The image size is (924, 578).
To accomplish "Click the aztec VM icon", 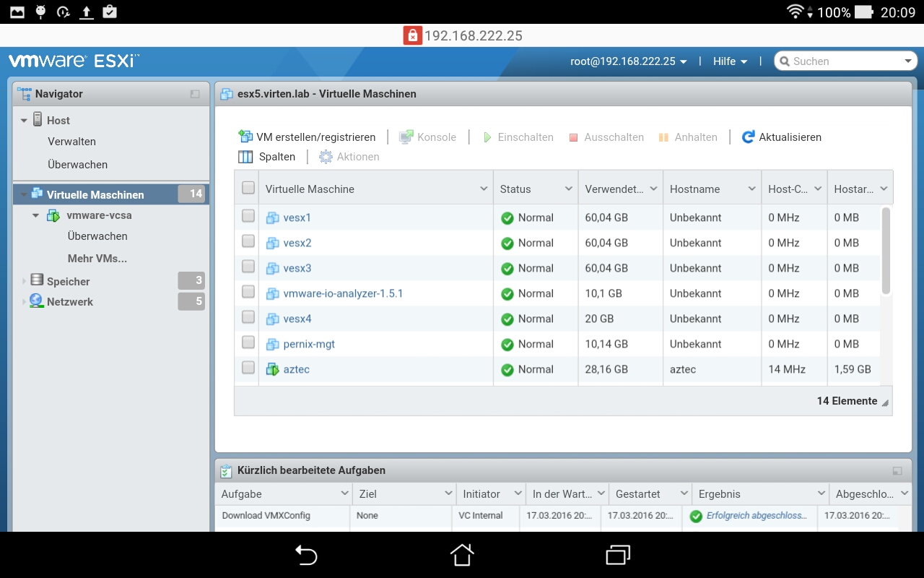I will (272, 369).
